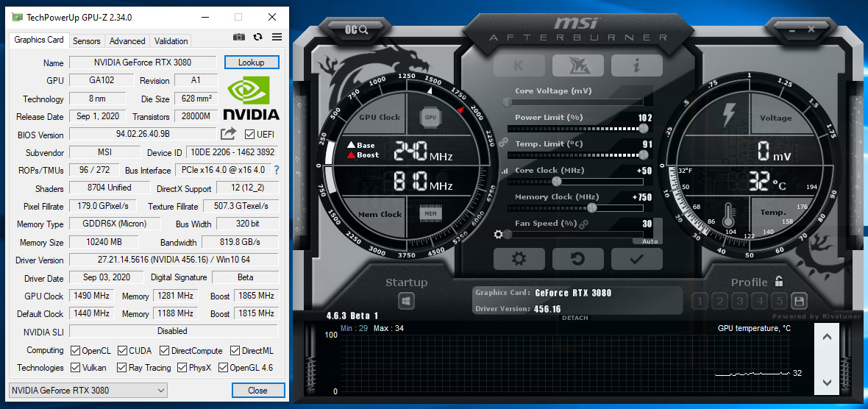Click the Bandwidth 819.8 GB/s value
This screenshot has height=409, width=868.
(x=240, y=243)
